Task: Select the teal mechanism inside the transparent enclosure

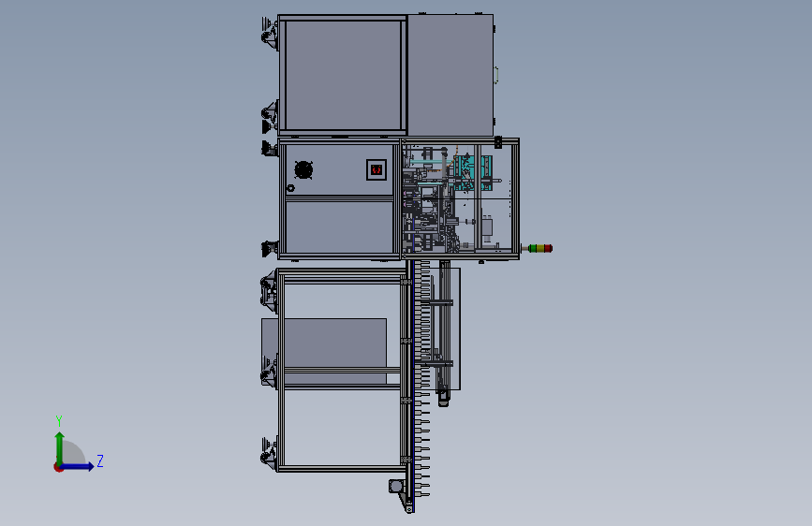Action: 471,171
